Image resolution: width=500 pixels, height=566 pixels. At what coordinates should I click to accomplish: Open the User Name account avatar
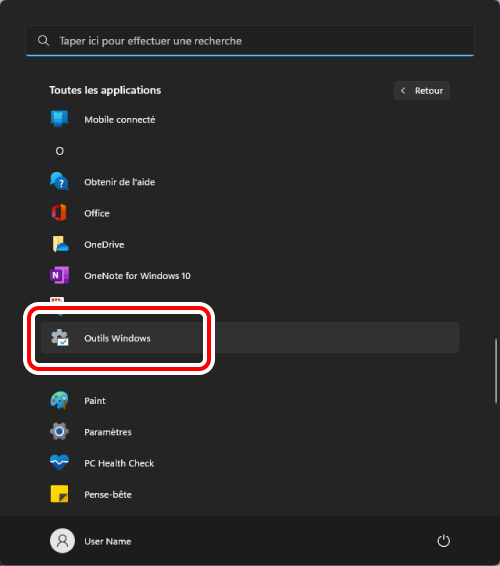click(x=62, y=541)
